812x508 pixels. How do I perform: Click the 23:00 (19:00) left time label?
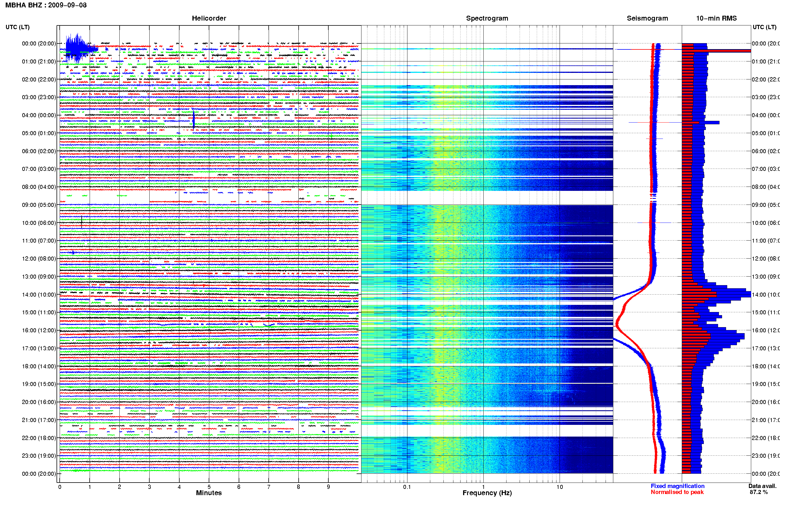tap(39, 456)
